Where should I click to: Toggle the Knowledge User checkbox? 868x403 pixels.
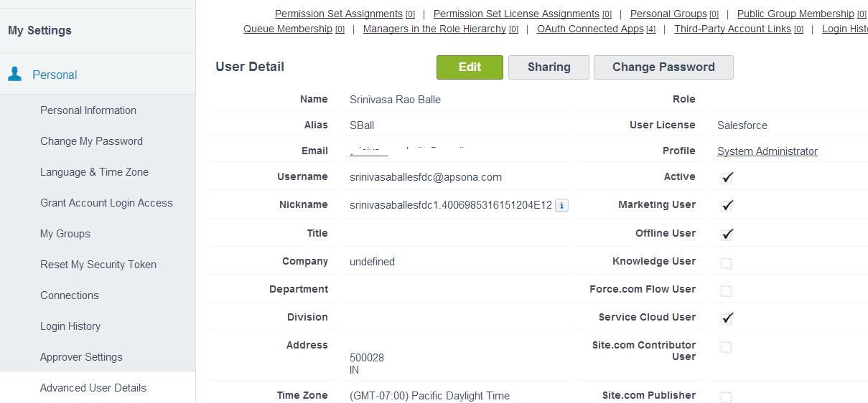point(726,263)
